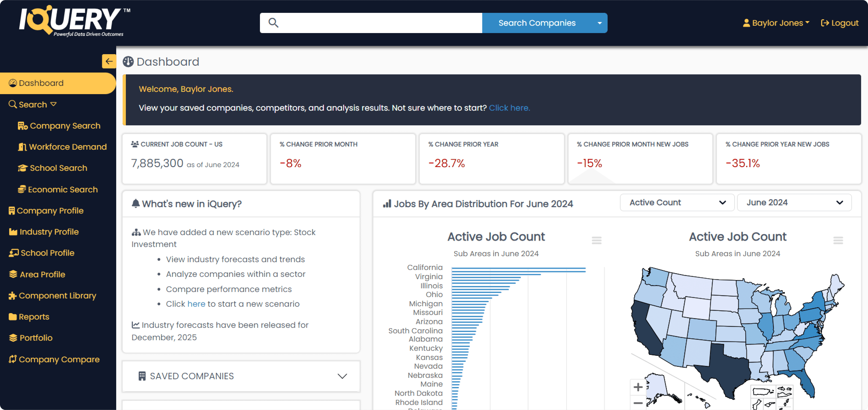Open Industry Profile in the sidebar

[x=44, y=232]
